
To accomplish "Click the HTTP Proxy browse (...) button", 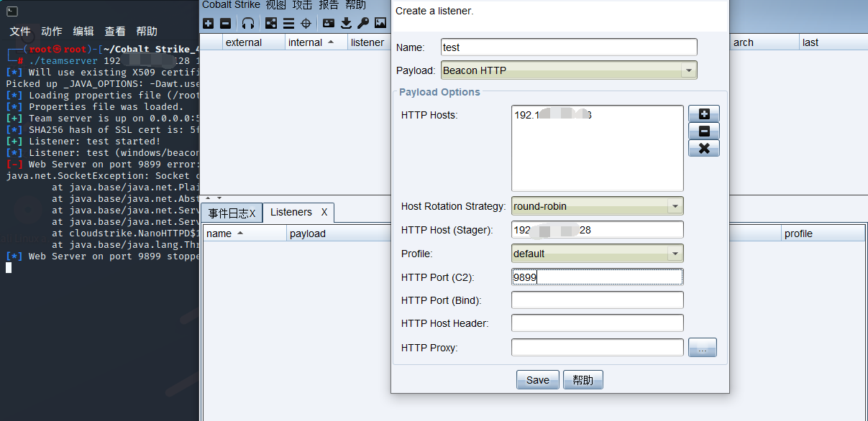I will [703, 348].
